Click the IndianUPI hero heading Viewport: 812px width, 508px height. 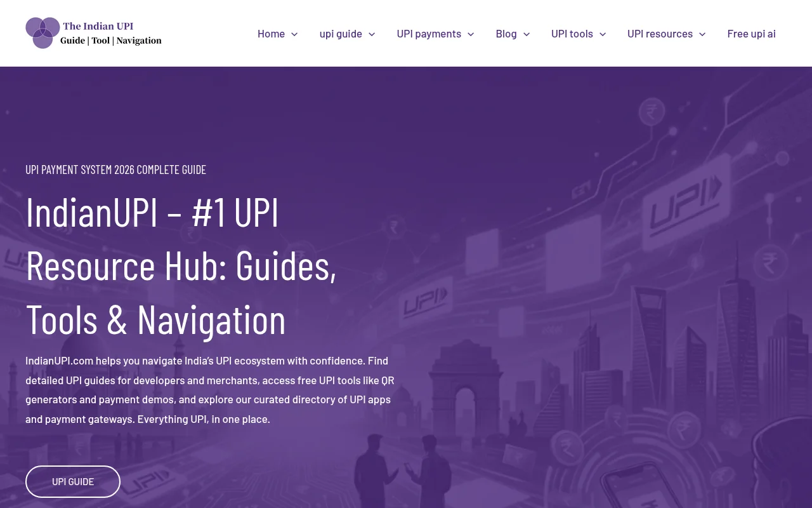point(181,264)
